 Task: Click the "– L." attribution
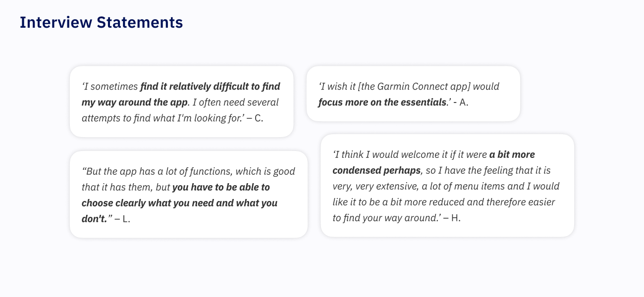tap(122, 219)
